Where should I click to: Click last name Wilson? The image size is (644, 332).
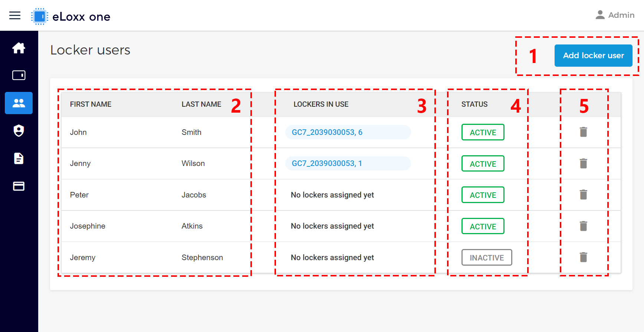[193, 163]
